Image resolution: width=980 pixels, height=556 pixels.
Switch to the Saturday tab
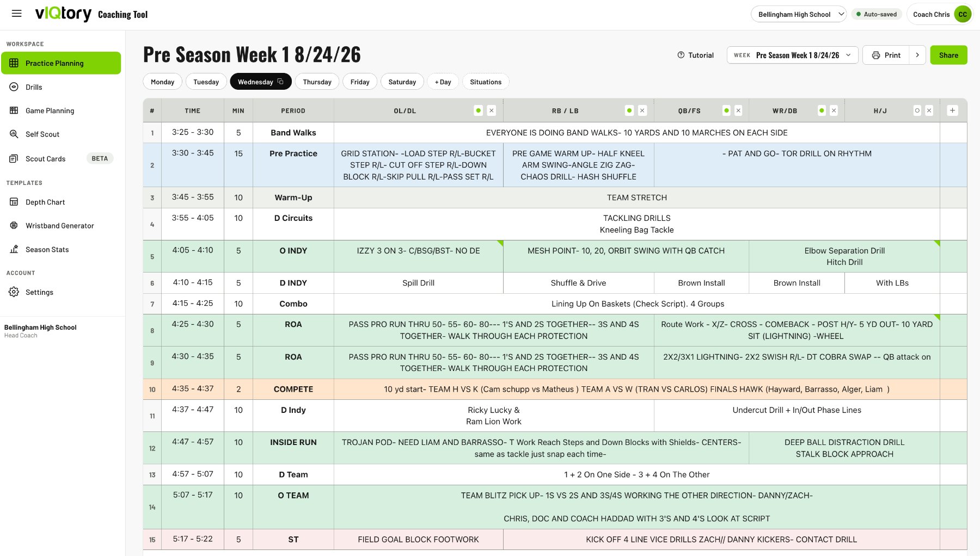(x=402, y=82)
